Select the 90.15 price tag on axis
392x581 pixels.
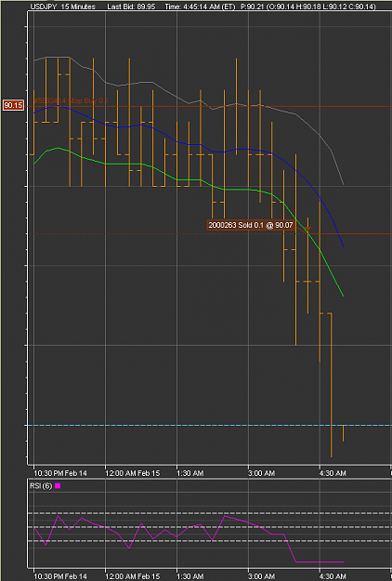(x=13, y=106)
